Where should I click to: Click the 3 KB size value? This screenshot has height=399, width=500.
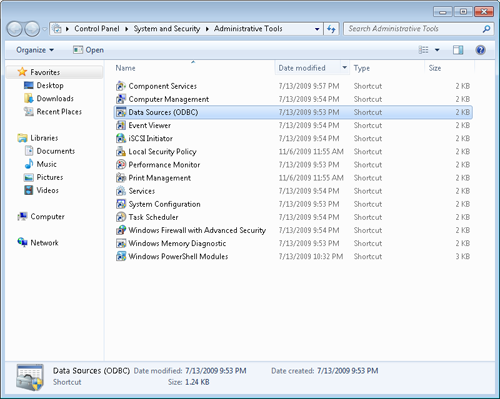463,256
